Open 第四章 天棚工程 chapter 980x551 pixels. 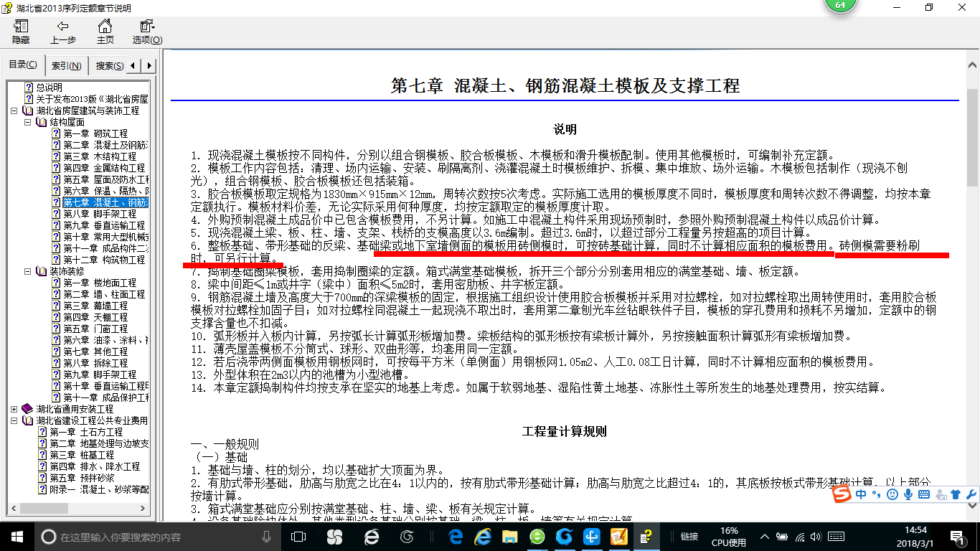pyautogui.click(x=95, y=317)
